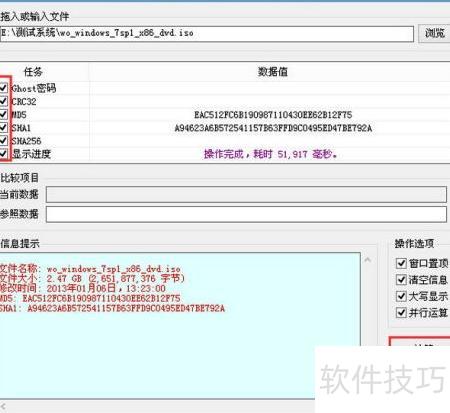Viewport: 450px width, 413px height.
Task: Focus the 参照数据 input field
Action: (x=246, y=214)
